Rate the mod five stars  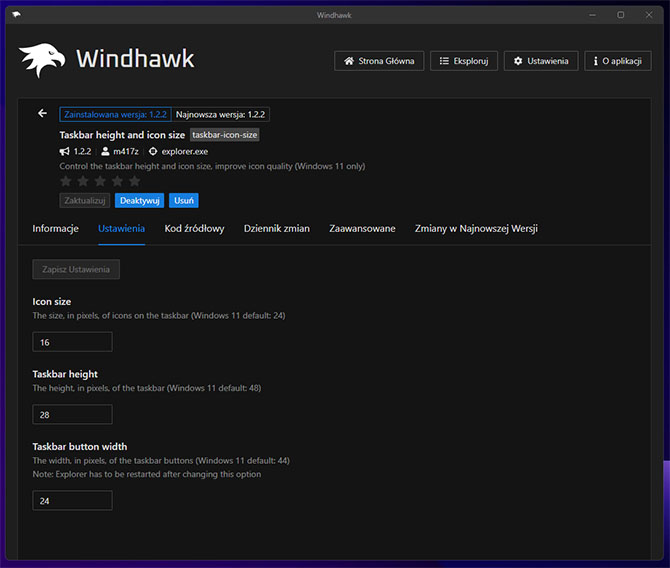134,181
